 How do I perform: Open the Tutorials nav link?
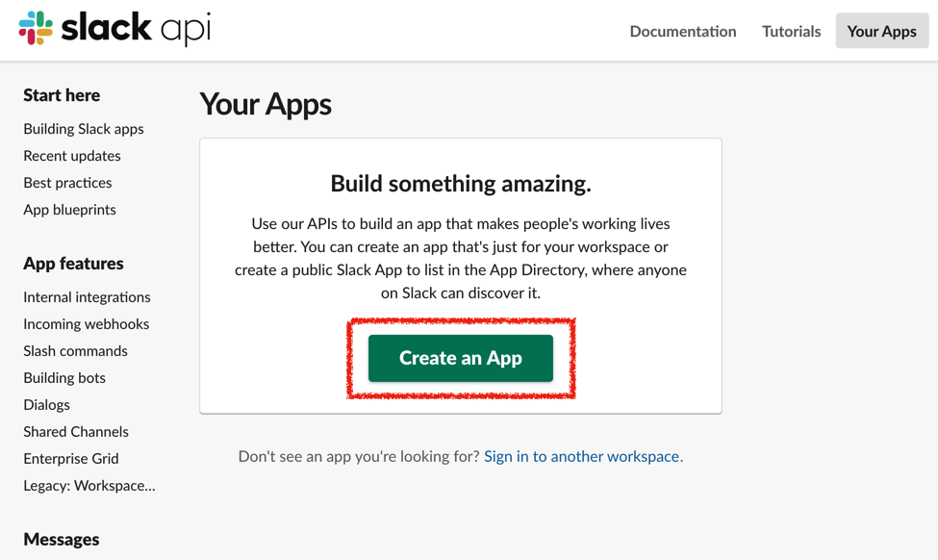click(x=791, y=31)
